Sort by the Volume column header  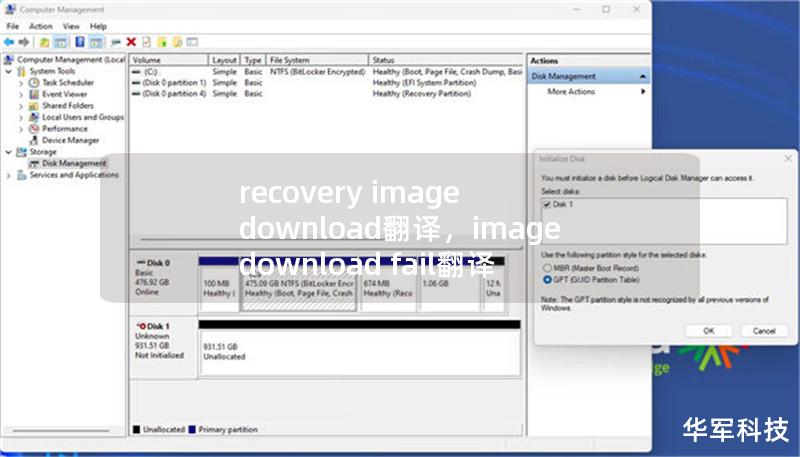tap(169, 60)
